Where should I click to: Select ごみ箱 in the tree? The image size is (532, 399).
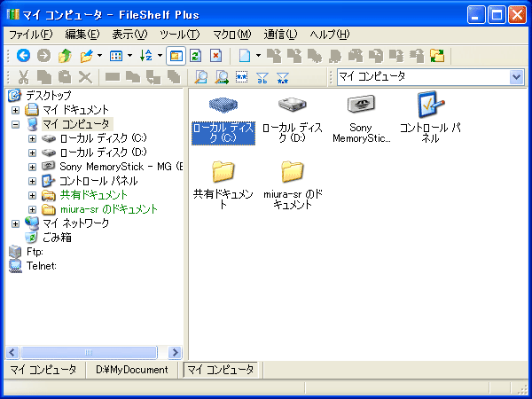[57, 238]
